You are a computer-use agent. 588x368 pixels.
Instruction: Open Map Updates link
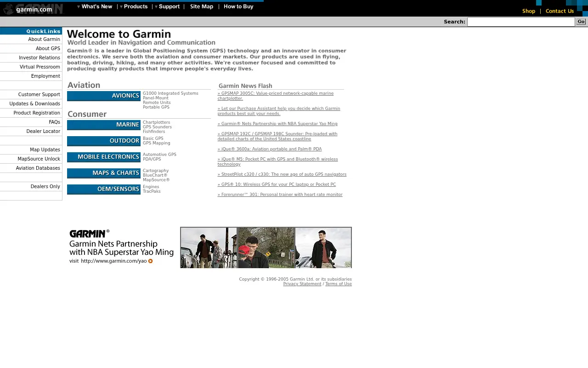[x=45, y=150]
